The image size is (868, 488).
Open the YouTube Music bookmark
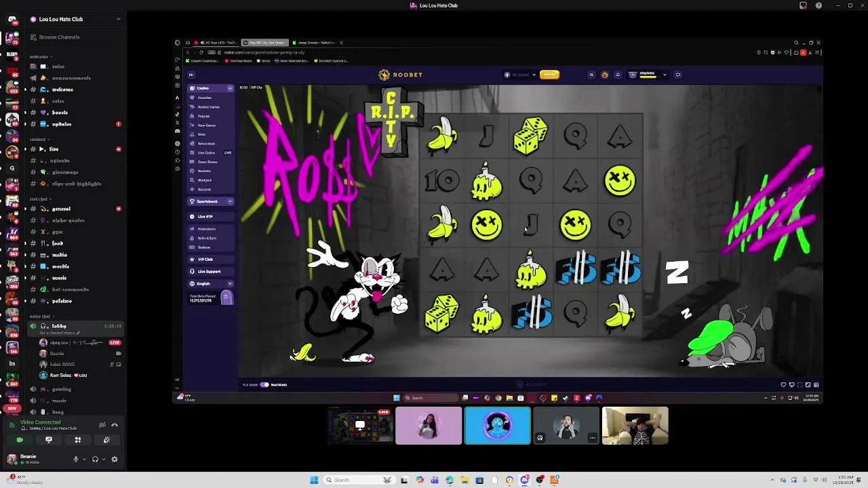point(239,61)
